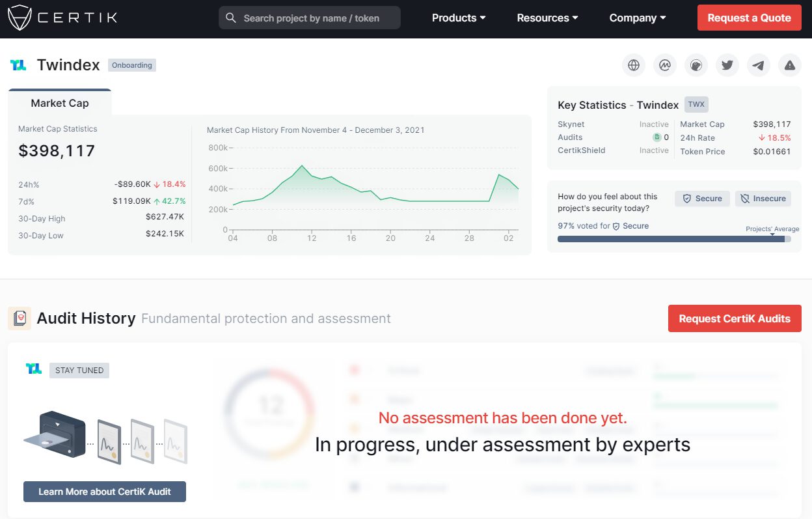
Task: Select the Market Cap tab
Action: click(60, 103)
